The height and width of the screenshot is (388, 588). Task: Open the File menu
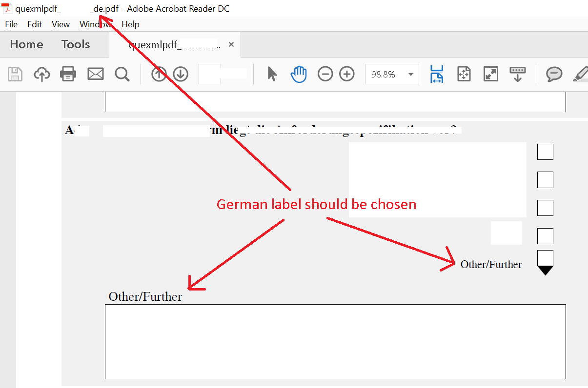(x=11, y=24)
